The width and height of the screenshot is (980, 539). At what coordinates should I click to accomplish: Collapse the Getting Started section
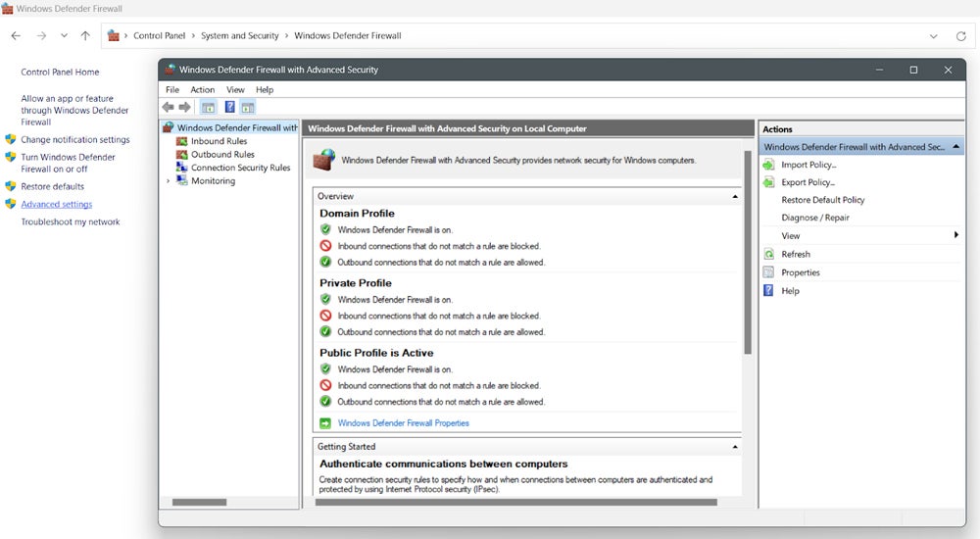736,447
